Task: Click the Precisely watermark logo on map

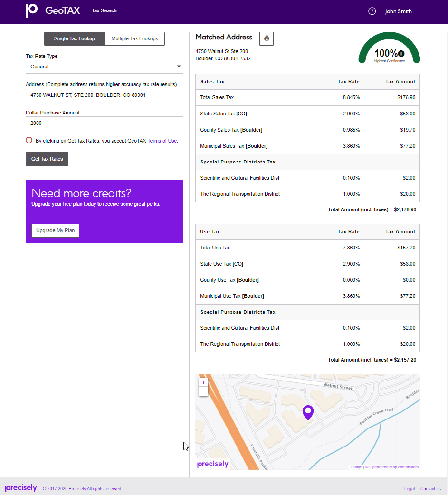Action: coord(212,464)
